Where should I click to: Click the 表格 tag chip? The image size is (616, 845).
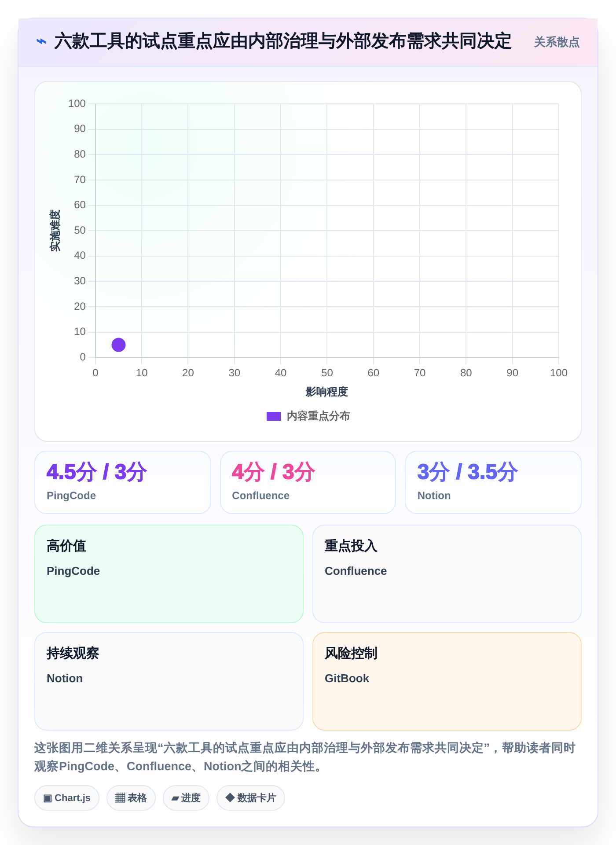pyautogui.click(x=131, y=798)
